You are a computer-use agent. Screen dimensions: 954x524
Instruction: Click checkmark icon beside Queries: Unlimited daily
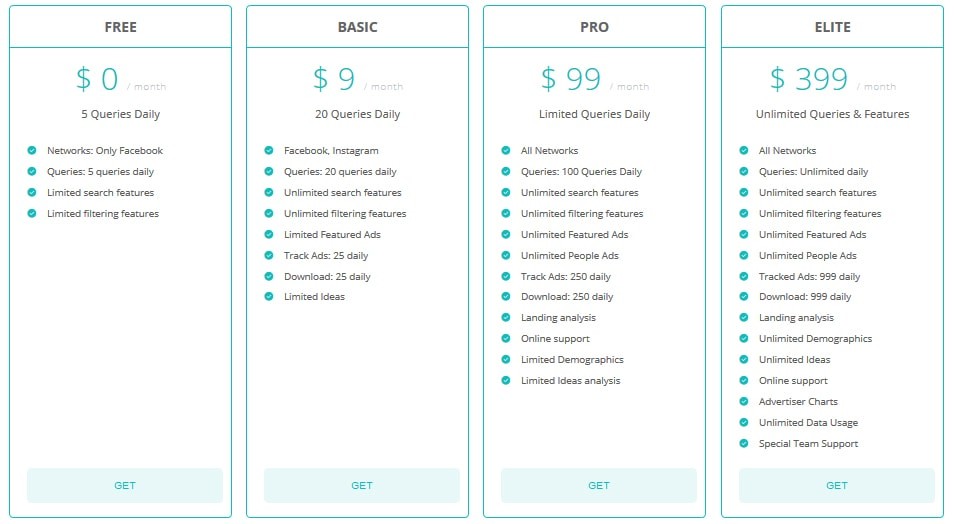click(743, 172)
